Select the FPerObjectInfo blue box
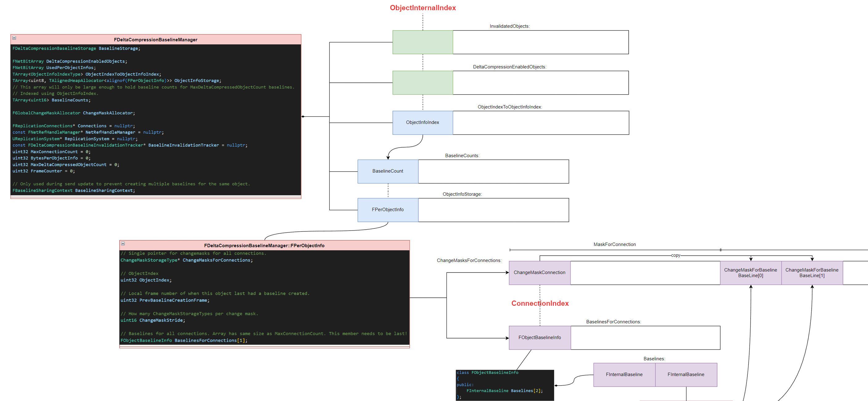Screen dimensions: 868x401 388,210
